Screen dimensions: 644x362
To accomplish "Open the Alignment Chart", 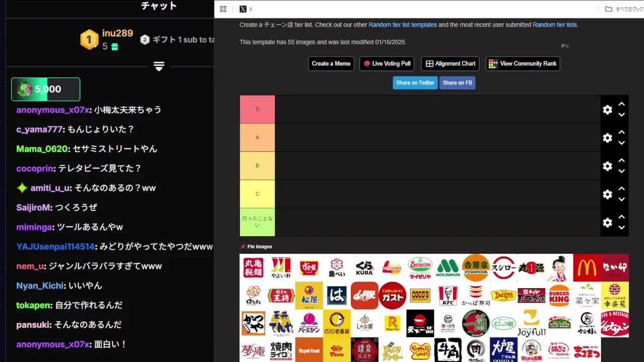I will [x=450, y=64].
